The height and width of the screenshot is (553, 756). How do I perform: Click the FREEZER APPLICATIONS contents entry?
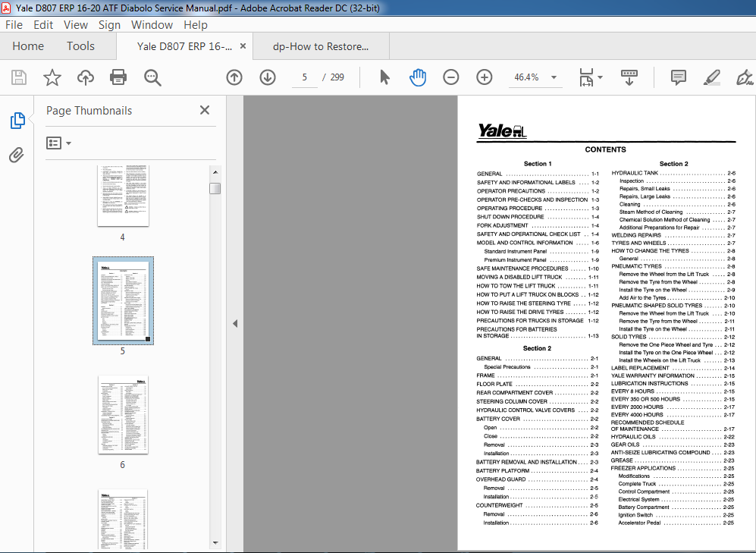pos(673,468)
